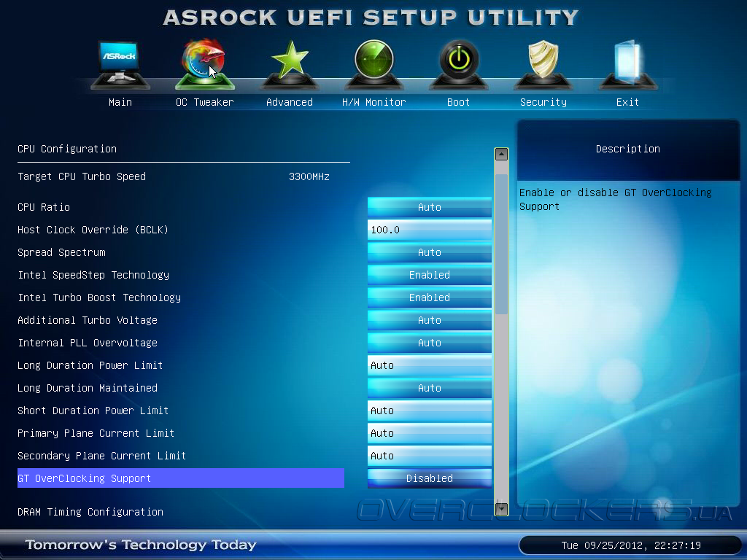Open the H/W Monitor radar icon
Screen dimensions: 747x560
click(374, 65)
